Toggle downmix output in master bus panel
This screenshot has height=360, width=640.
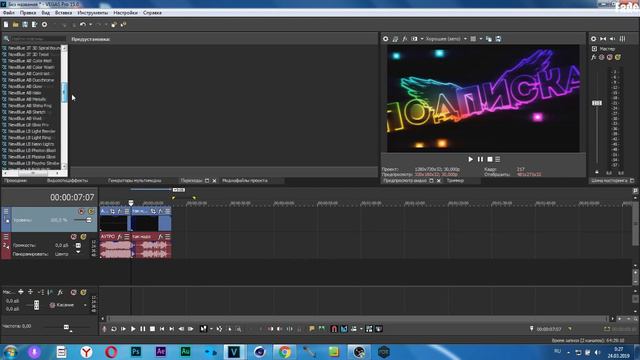(603, 39)
